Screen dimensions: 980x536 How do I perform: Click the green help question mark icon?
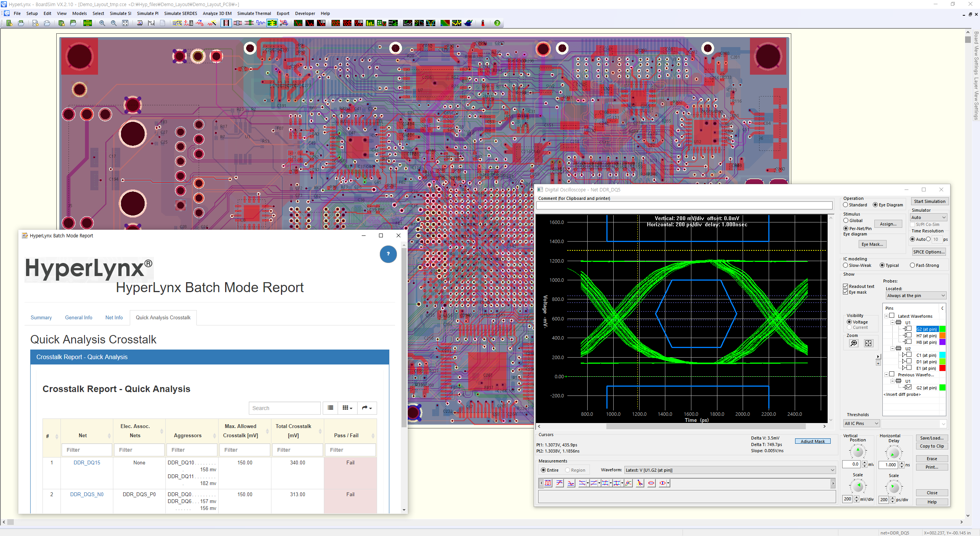497,23
